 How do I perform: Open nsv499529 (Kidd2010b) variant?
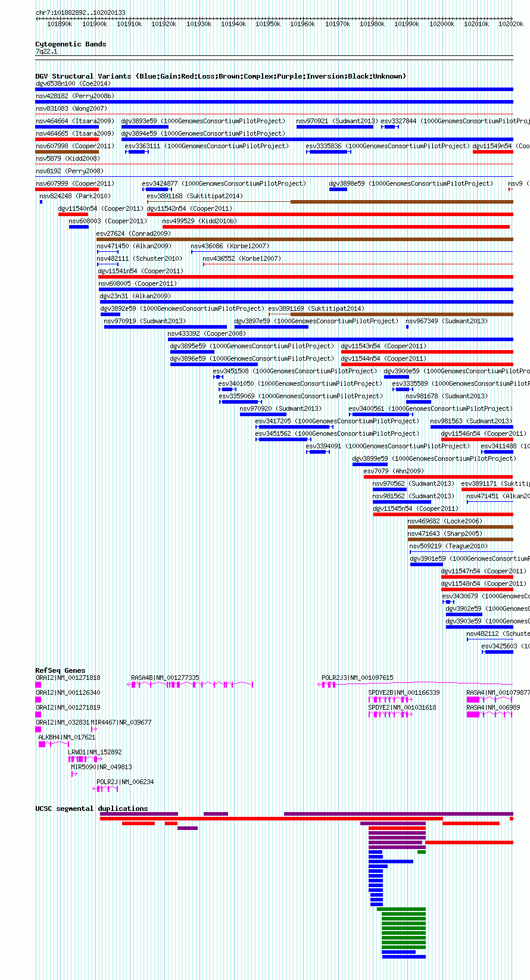click(199, 221)
